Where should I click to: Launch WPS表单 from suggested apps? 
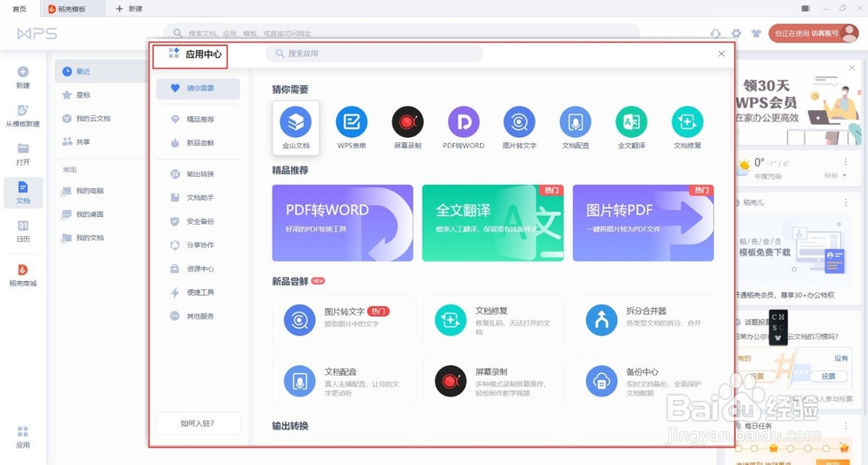352,128
